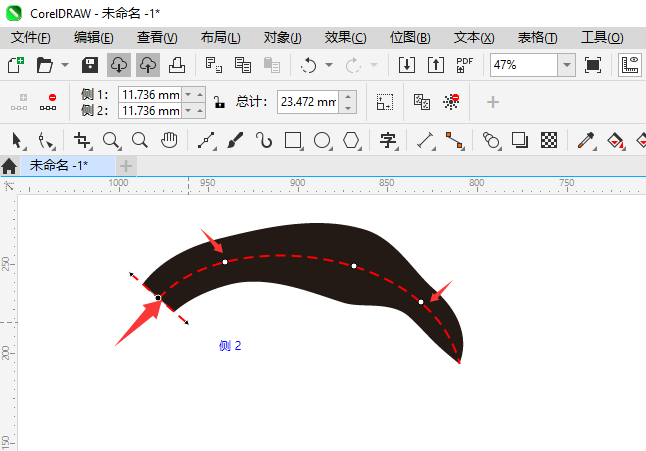Expand the Undo history dropdown
The height and width of the screenshot is (451, 646).
point(329,65)
